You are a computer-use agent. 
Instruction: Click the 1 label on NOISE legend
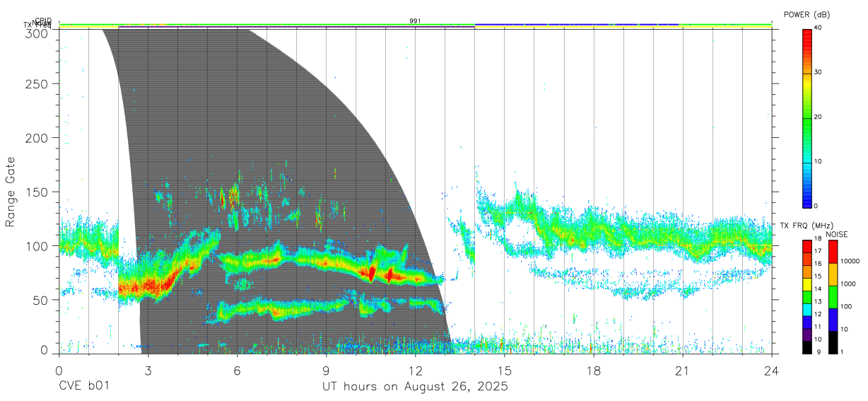click(841, 351)
